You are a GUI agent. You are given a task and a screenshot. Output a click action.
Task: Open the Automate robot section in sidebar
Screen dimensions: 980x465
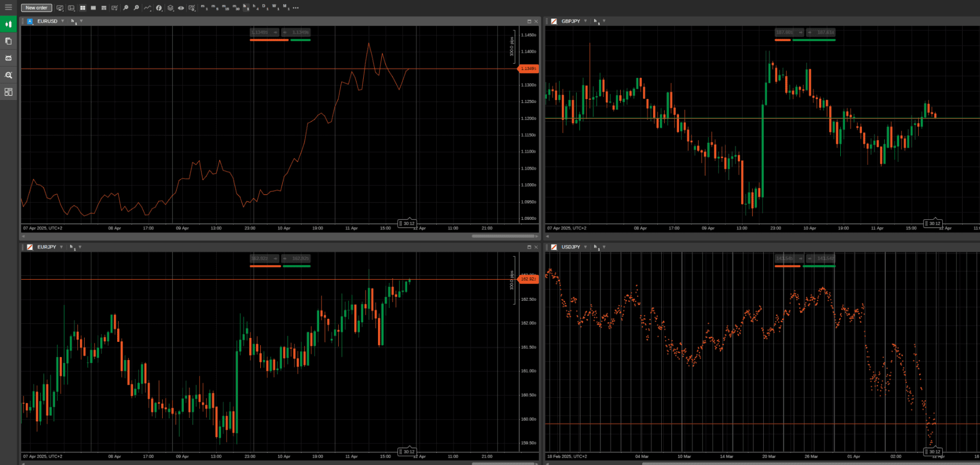click(x=8, y=58)
